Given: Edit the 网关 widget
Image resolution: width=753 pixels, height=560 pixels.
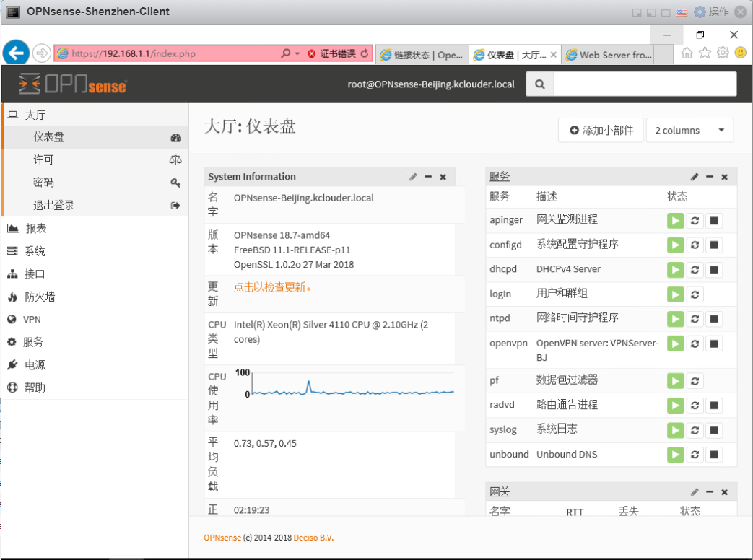Looking at the screenshot, I should tap(695, 492).
